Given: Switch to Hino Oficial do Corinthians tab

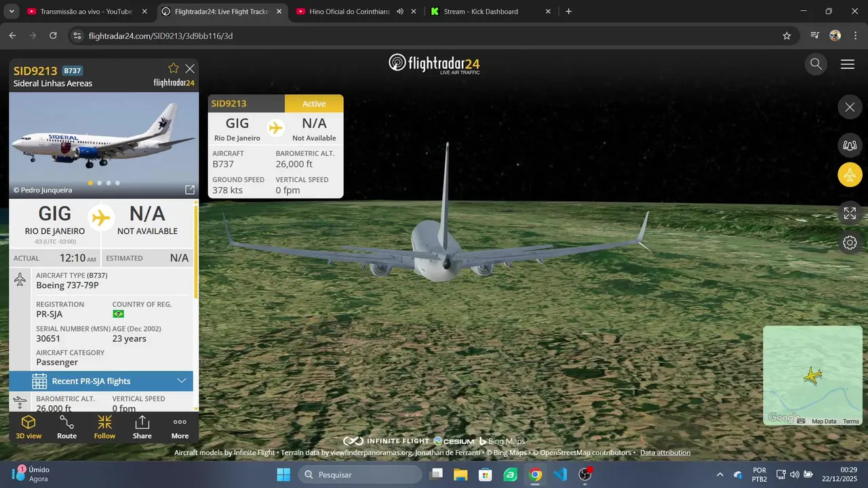Looking at the screenshot, I should 349,12.
